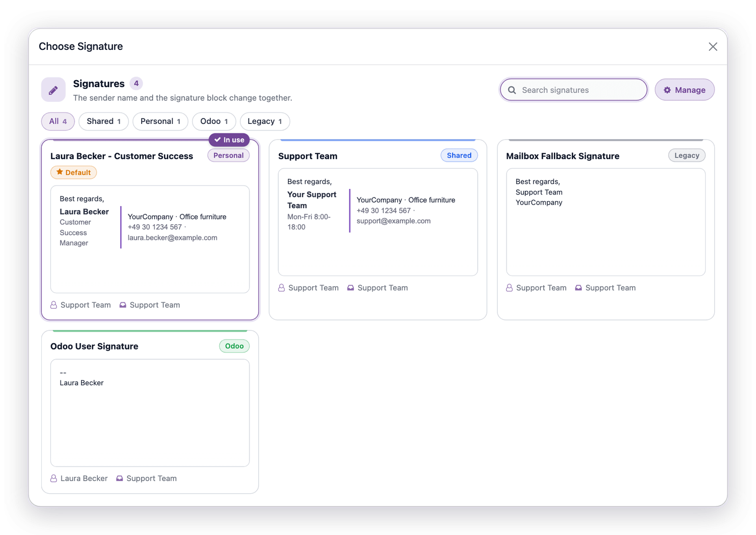The image size is (756, 535).
Task: Filter signatures by Shared
Action: point(103,121)
